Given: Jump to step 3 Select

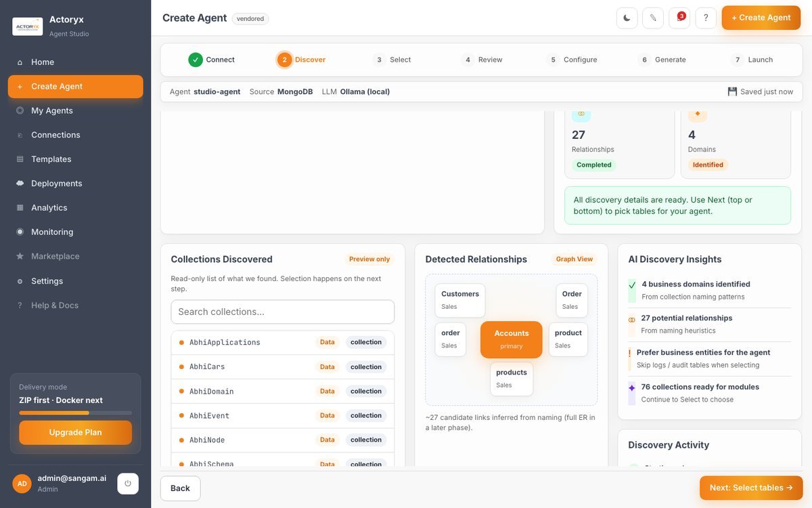Looking at the screenshot, I should pos(392,60).
